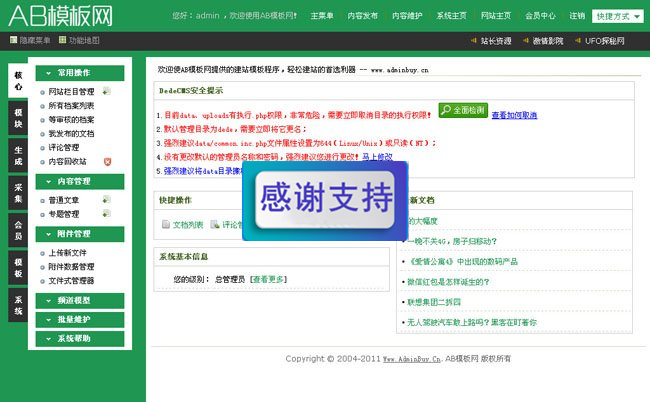Open 附件数据管理 in sidebar
Viewport: 650px width, 402px height.
point(71,267)
